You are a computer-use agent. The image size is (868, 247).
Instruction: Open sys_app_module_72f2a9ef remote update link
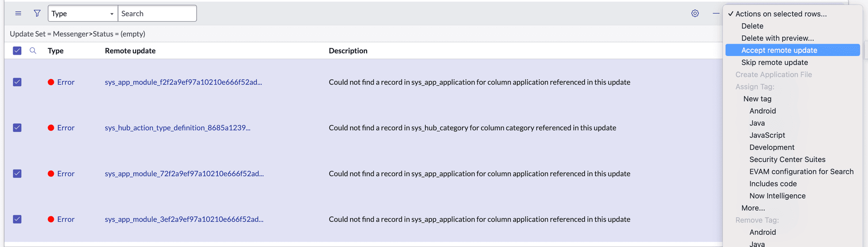coord(184,173)
